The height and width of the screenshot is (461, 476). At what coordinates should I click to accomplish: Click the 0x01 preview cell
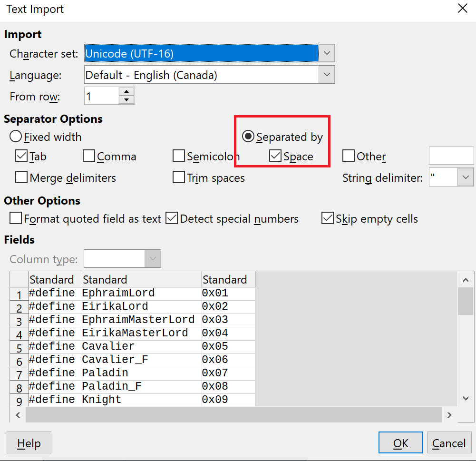[228, 293]
